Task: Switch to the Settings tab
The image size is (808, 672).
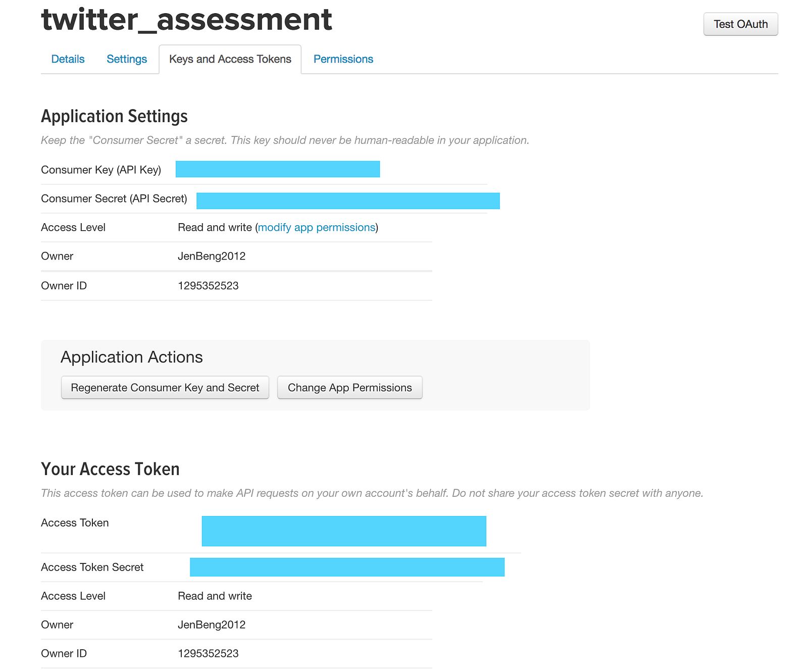Action: pyautogui.click(x=127, y=59)
